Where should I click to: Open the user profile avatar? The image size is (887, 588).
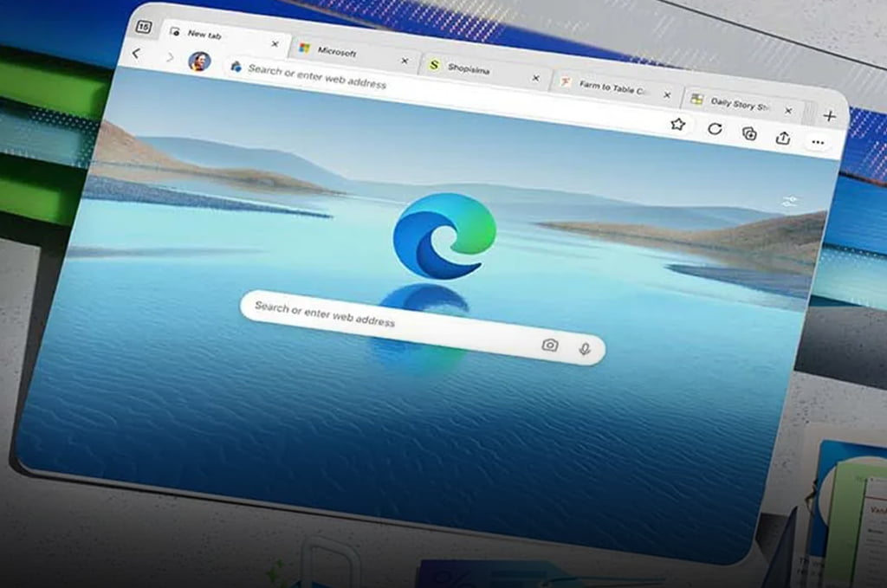(199, 61)
